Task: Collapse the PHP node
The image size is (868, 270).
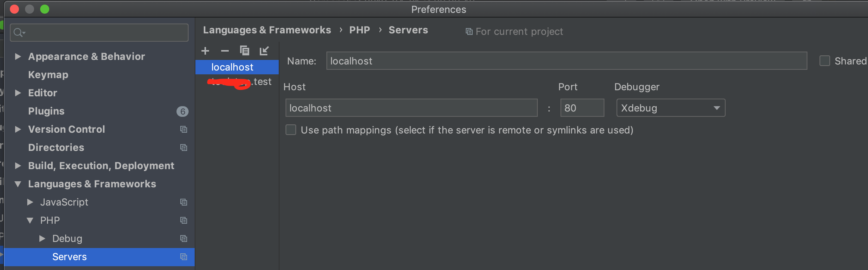Action: coord(30,220)
